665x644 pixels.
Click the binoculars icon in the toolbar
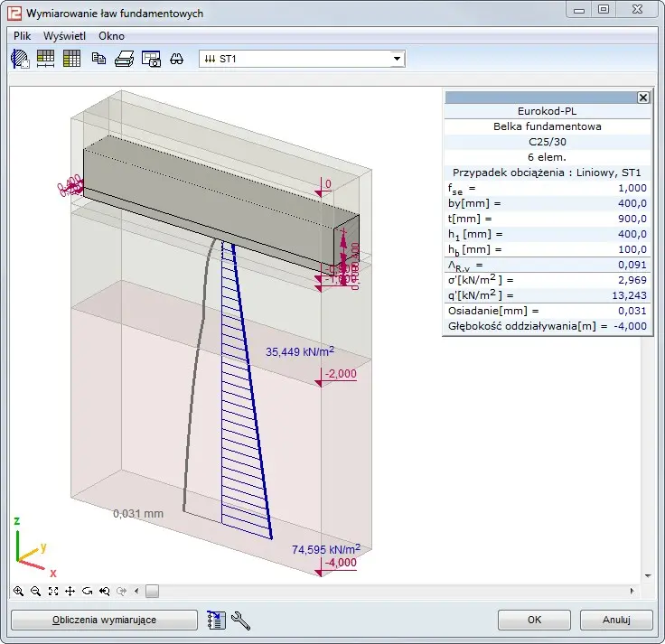click(x=177, y=59)
